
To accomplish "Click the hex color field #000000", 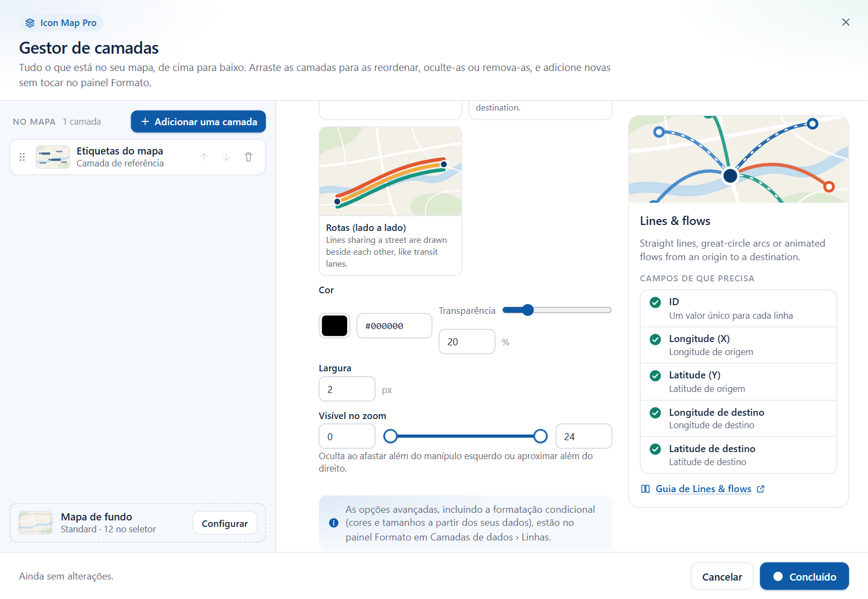I will point(394,326).
